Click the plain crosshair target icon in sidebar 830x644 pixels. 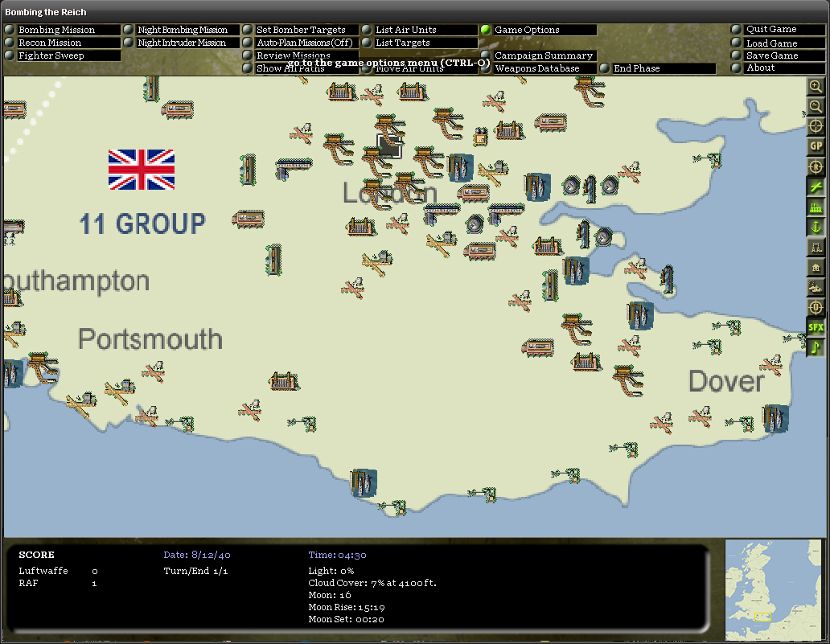pyautogui.click(x=816, y=126)
